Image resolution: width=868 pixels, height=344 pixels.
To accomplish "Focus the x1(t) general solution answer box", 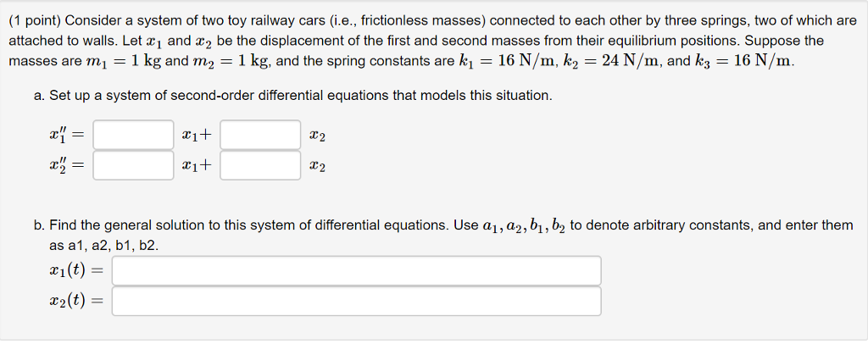I will [x=356, y=271].
